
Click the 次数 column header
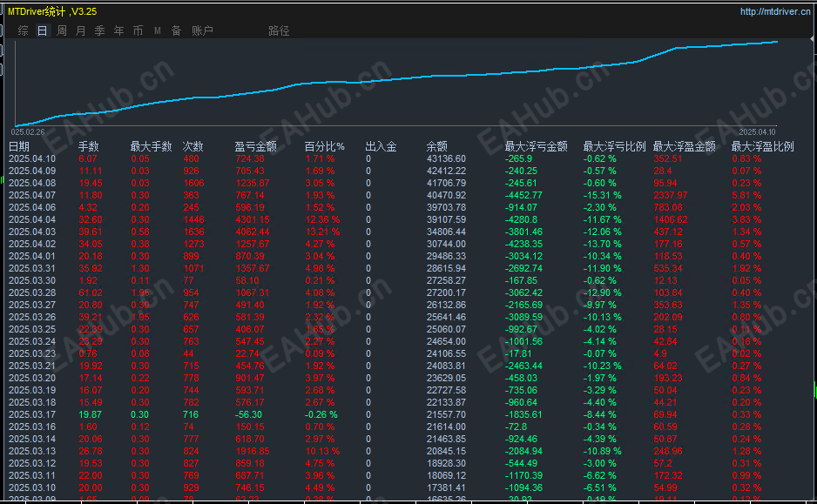[192, 146]
